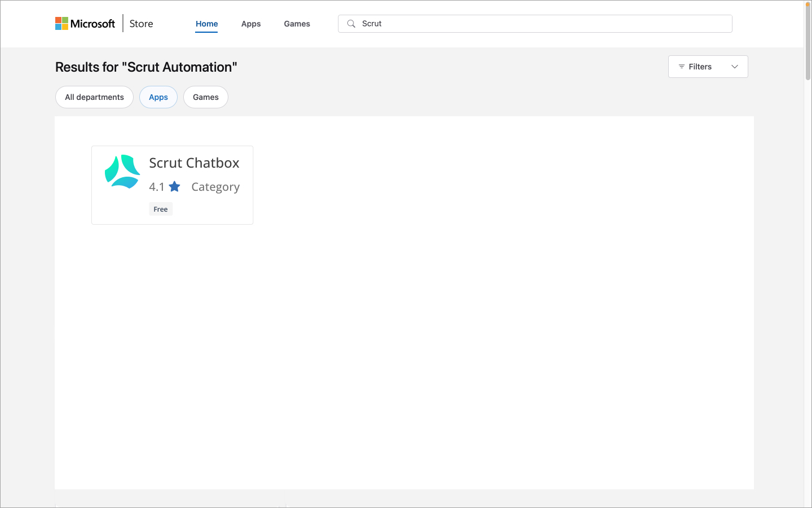Screen dimensions: 812x508
Task: Select the Apps department pill
Action: pos(158,97)
